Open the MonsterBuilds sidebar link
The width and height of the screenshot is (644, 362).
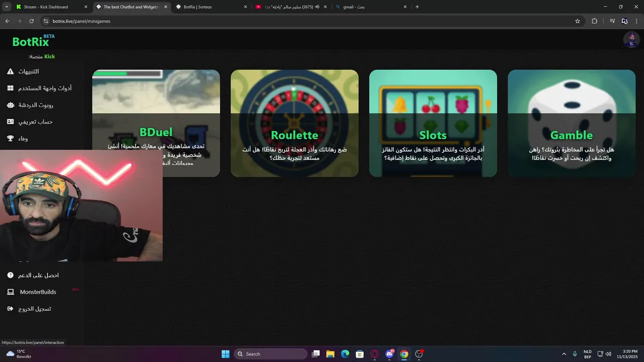[38, 292]
